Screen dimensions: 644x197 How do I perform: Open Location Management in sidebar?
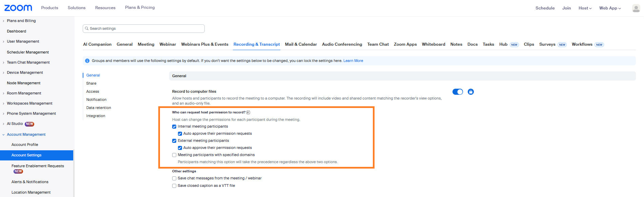31,192
